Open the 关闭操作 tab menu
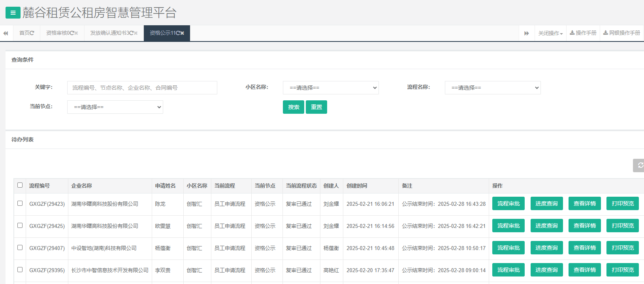This screenshot has height=284, width=644. pos(550,33)
